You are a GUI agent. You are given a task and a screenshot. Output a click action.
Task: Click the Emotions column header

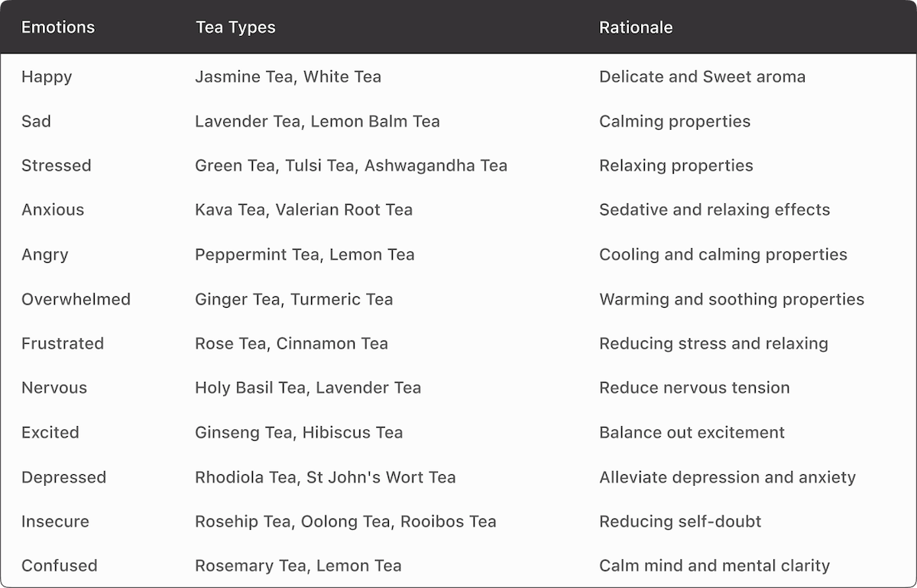point(58,27)
